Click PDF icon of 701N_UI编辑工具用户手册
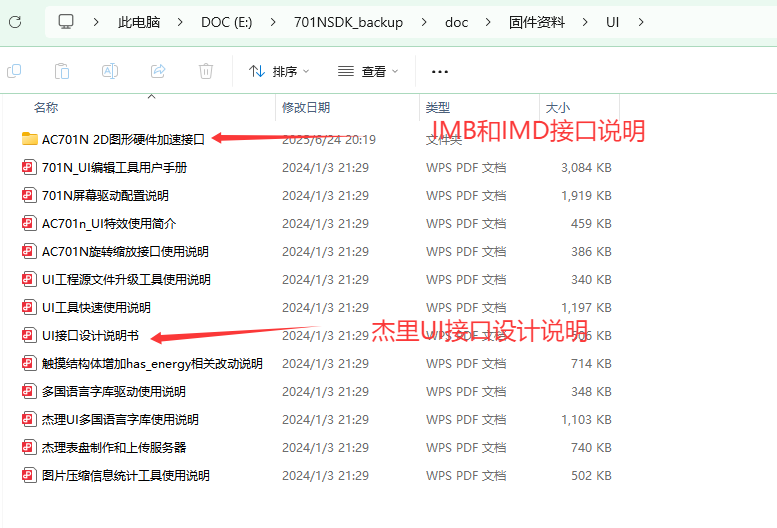This screenshot has width=777, height=528. pos(29,167)
